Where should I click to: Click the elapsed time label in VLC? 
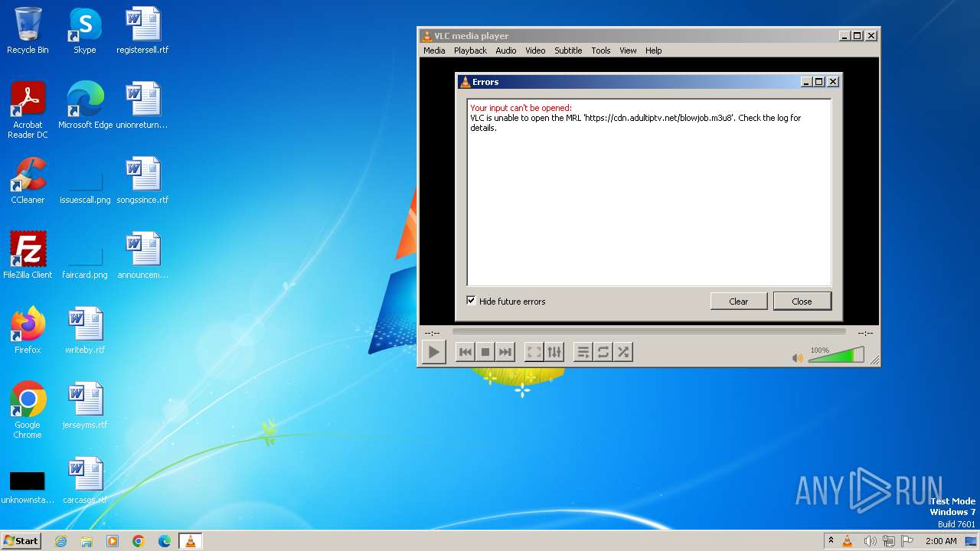coord(432,333)
